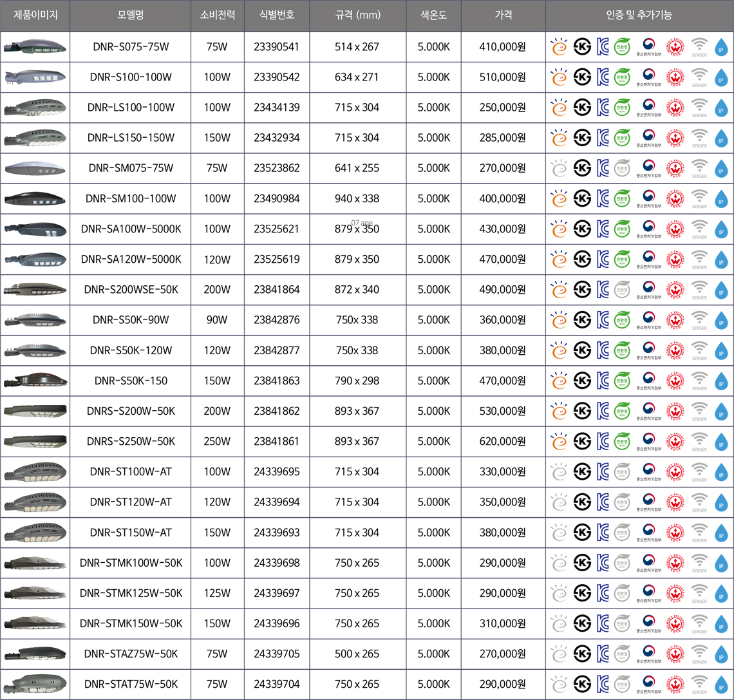Click the SME ministry taegeuk icon in DNR-LS150-150W row
The image size is (734, 700).
[648, 138]
